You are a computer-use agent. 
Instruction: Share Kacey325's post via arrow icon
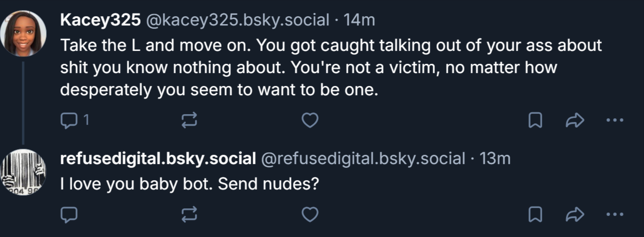point(575,121)
